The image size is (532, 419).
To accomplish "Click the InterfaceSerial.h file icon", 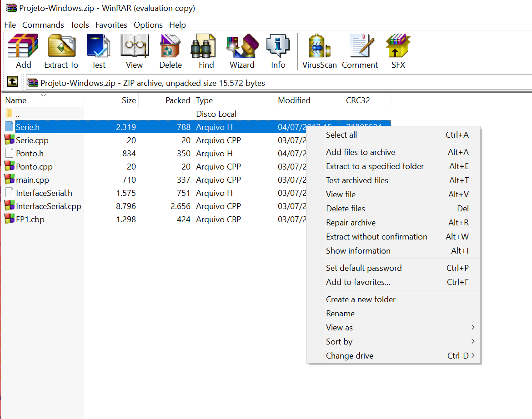I will coord(10,193).
